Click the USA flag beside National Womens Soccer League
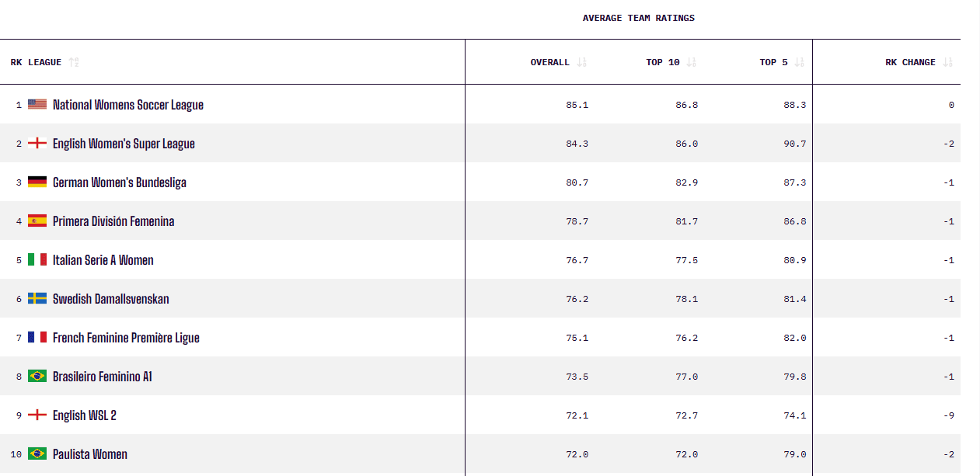The height and width of the screenshot is (476, 980). (x=37, y=104)
